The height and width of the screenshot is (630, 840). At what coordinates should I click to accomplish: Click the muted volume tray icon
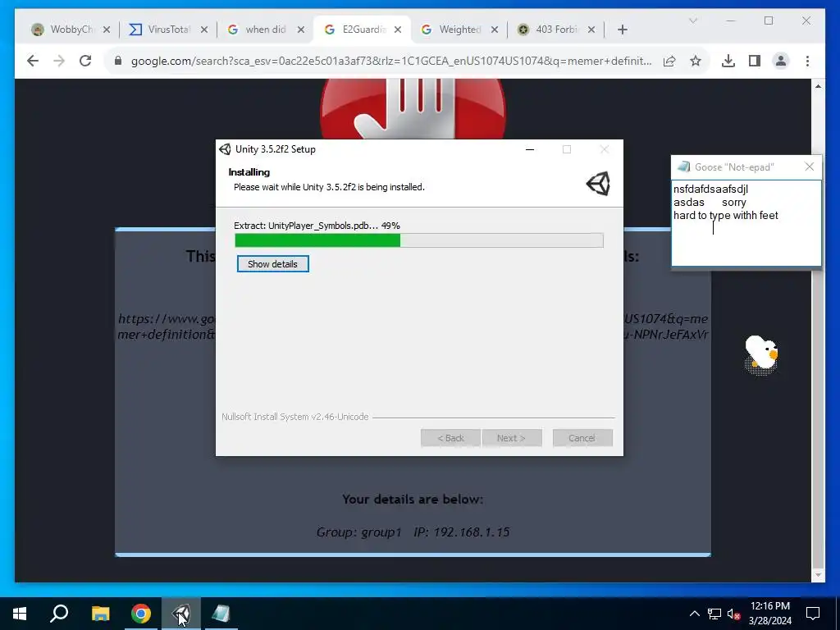pos(733,614)
